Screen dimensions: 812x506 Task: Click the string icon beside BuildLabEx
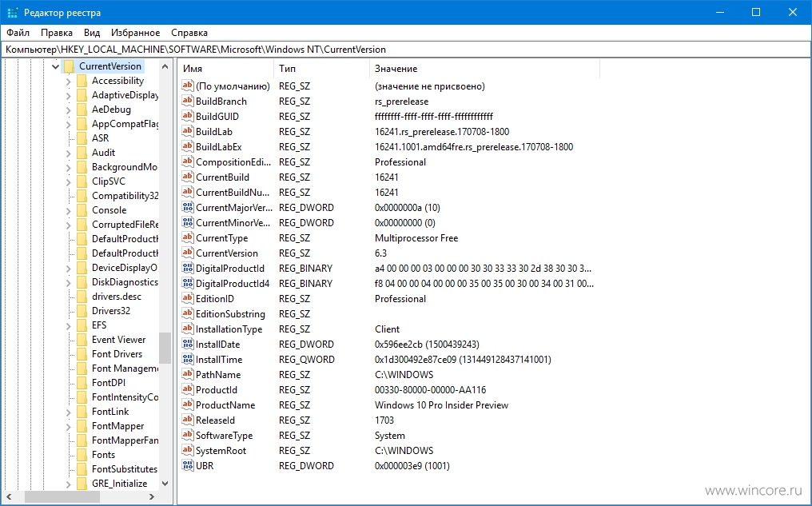188,146
